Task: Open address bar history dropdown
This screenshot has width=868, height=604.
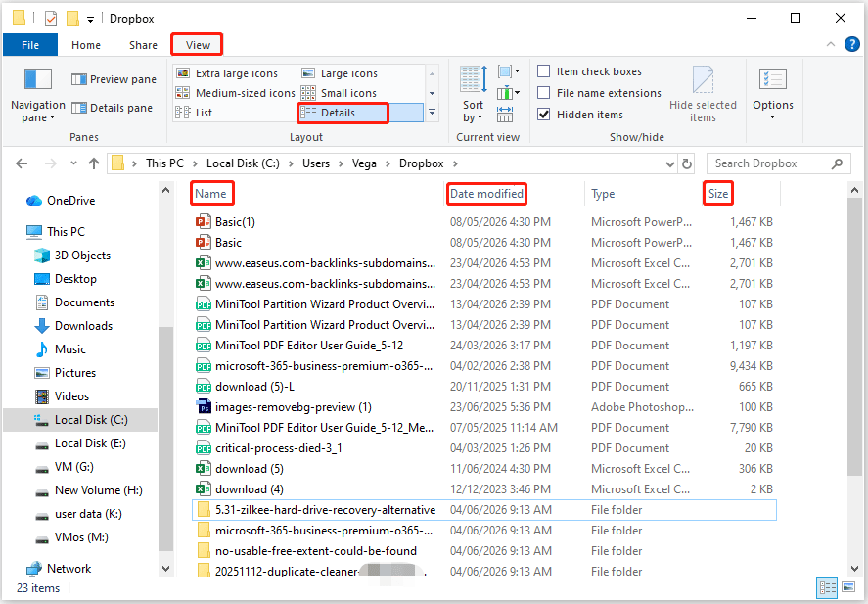Action: pyautogui.click(x=669, y=163)
